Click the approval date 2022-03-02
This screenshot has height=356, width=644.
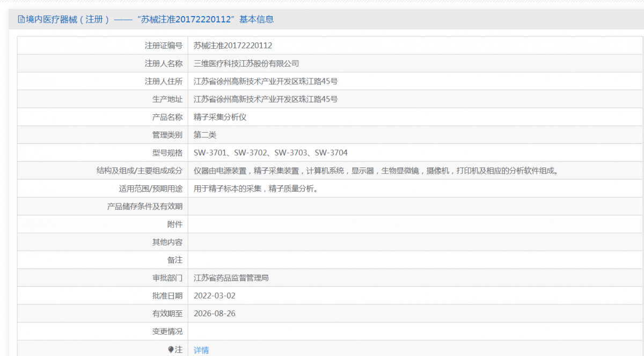215,296
